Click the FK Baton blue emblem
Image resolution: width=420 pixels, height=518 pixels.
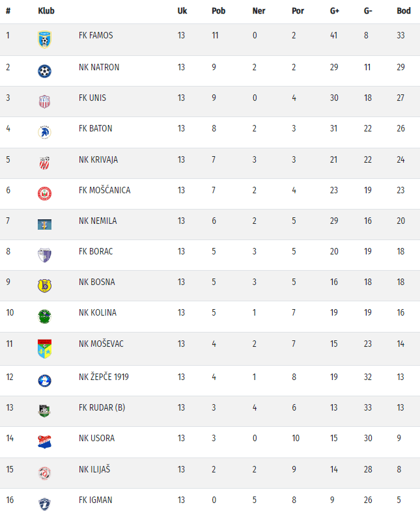[x=44, y=132]
